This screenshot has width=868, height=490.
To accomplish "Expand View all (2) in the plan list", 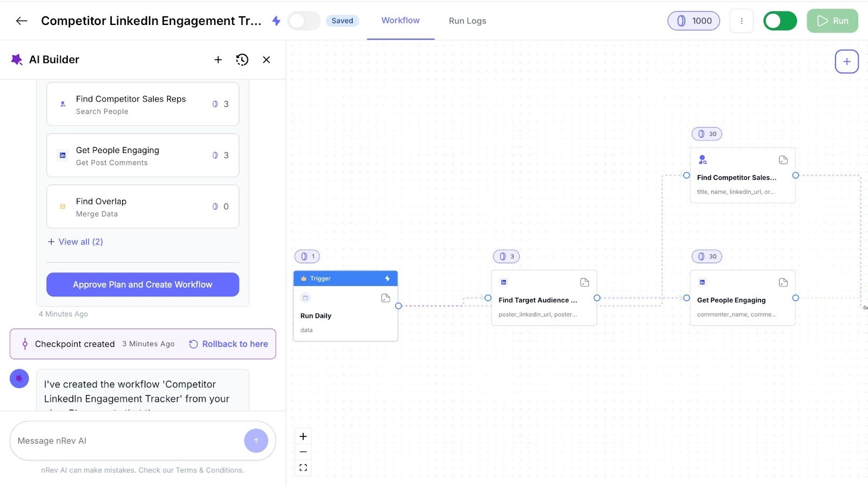I will [75, 241].
